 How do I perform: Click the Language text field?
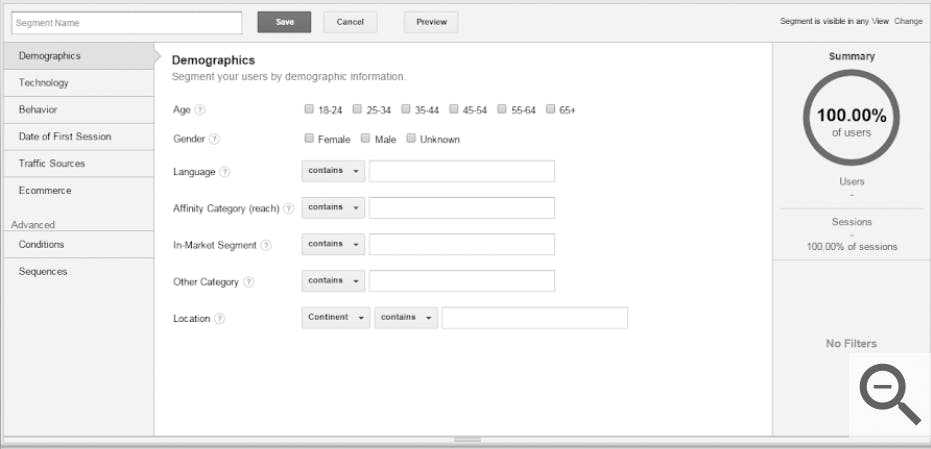pyautogui.click(x=462, y=171)
